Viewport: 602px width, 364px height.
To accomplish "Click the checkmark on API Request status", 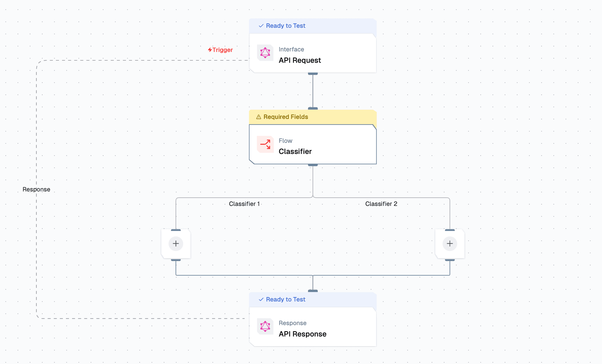I will [261, 26].
